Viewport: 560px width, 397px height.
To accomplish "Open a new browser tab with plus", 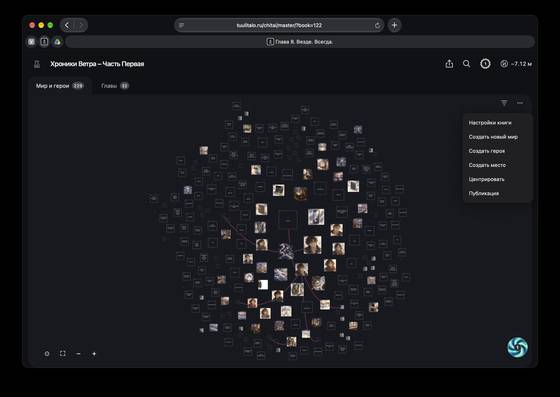I will pos(394,25).
